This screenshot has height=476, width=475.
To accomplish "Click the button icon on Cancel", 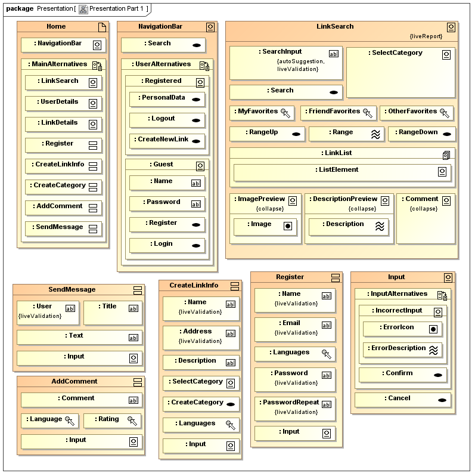I will 442,400.
